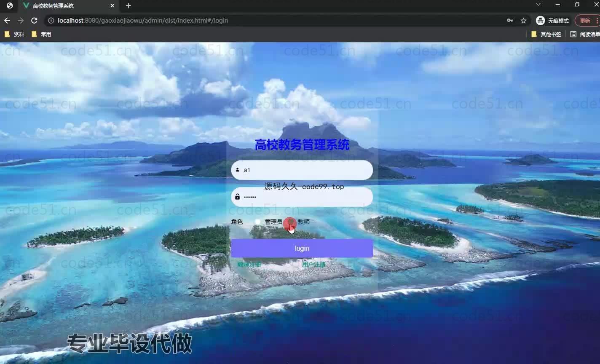Open the 其他书签 folder

pyautogui.click(x=546, y=34)
